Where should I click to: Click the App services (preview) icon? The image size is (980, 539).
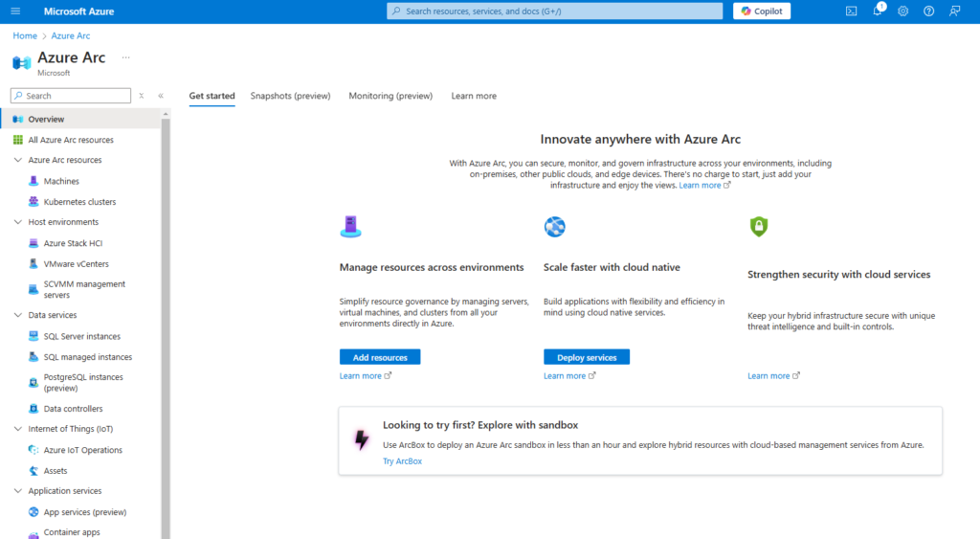(x=33, y=511)
